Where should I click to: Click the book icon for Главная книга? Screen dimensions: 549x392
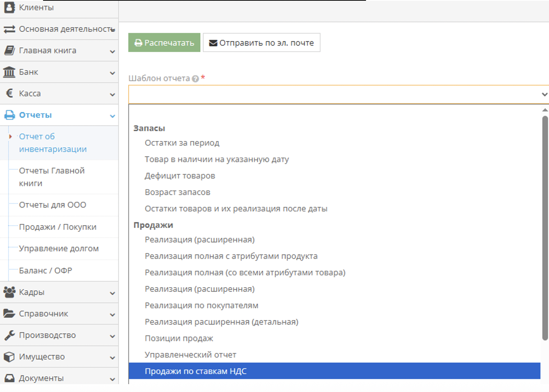pos(9,51)
